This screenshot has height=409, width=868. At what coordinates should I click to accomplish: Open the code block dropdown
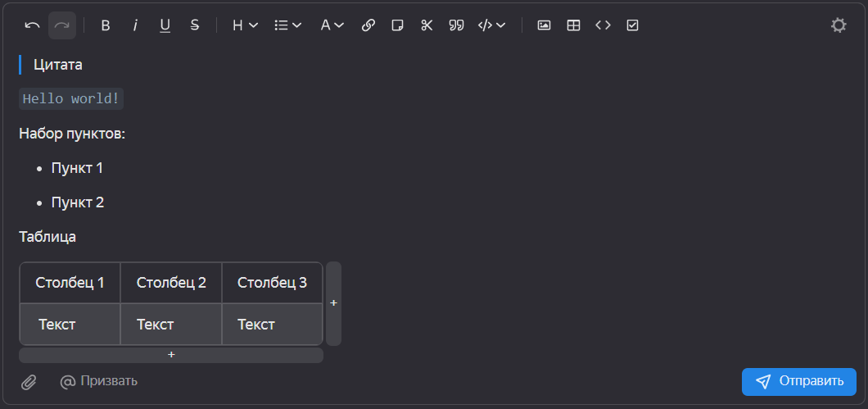[492, 25]
